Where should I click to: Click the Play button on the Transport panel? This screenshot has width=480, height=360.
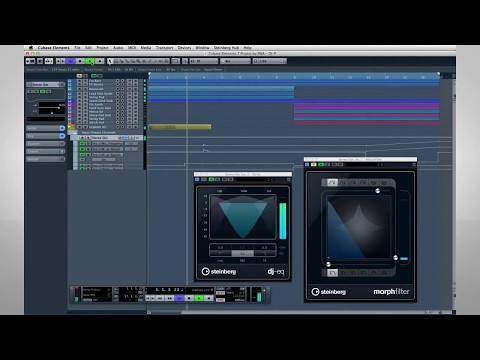pos(199,298)
